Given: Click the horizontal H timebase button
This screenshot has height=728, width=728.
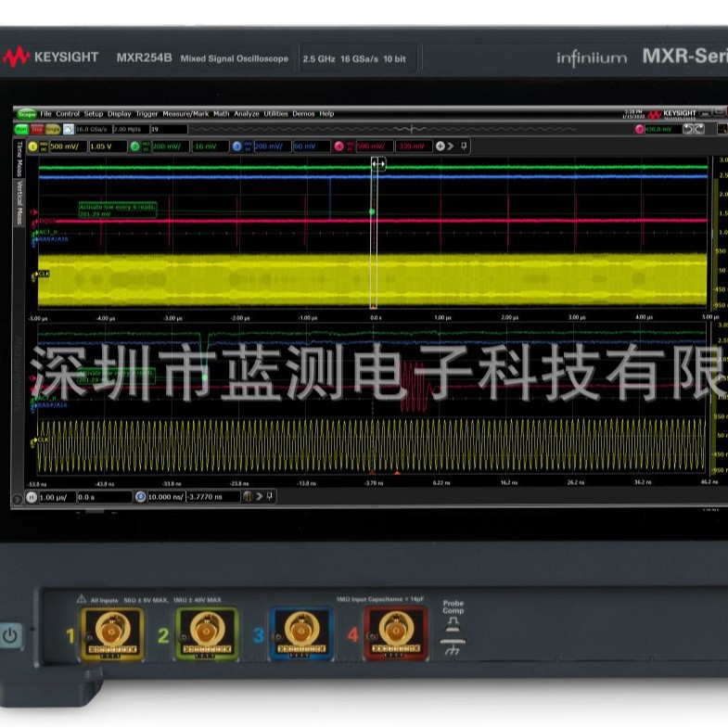Looking at the screenshot, I should [x=32, y=497].
